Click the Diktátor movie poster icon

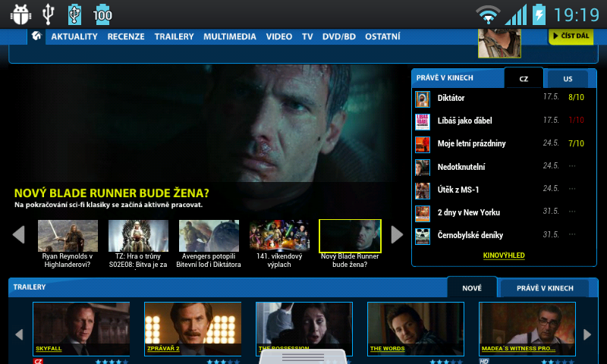point(423,99)
